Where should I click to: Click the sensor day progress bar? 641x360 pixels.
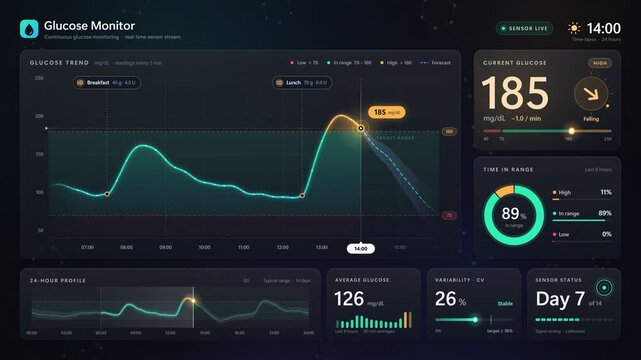[574, 320]
